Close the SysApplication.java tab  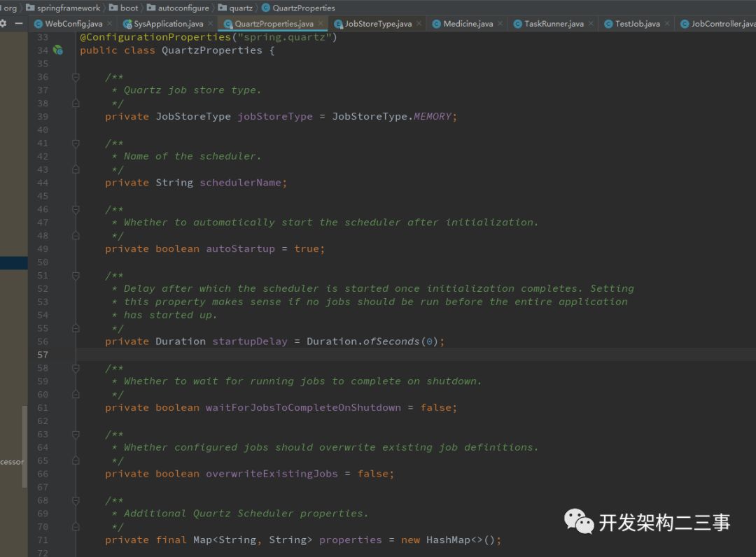(x=210, y=23)
